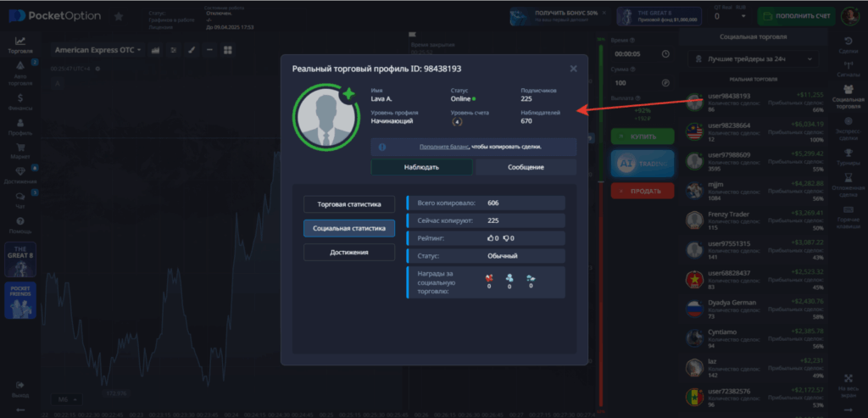This screenshot has height=418, width=868.
Task: Open the multi-chart grid layout icon
Action: click(227, 50)
